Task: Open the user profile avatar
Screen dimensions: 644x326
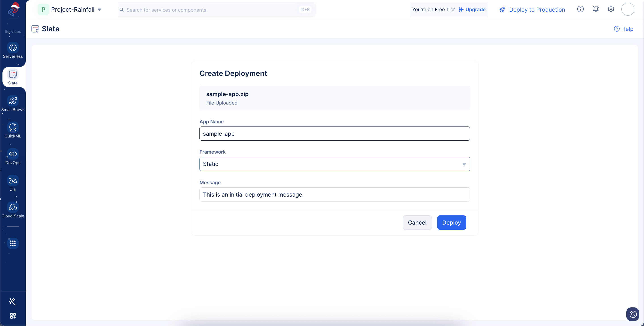Action: pos(627,9)
